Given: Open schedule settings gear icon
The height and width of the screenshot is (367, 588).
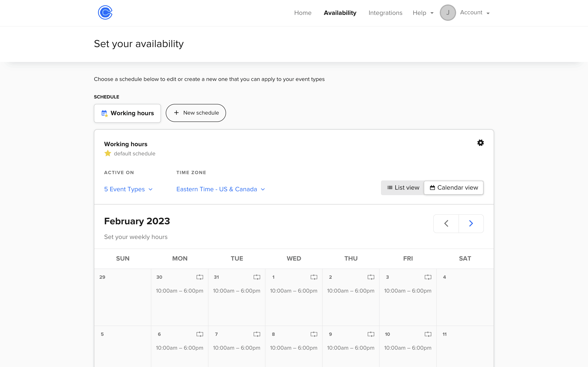Looking at the screenshot, I should point(480,143).
